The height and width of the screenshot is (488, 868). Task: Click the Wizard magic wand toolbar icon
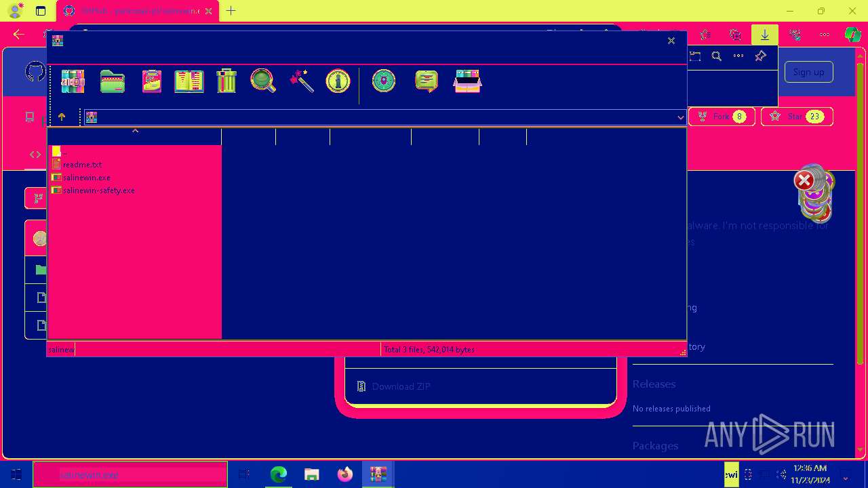coord(301,81)
